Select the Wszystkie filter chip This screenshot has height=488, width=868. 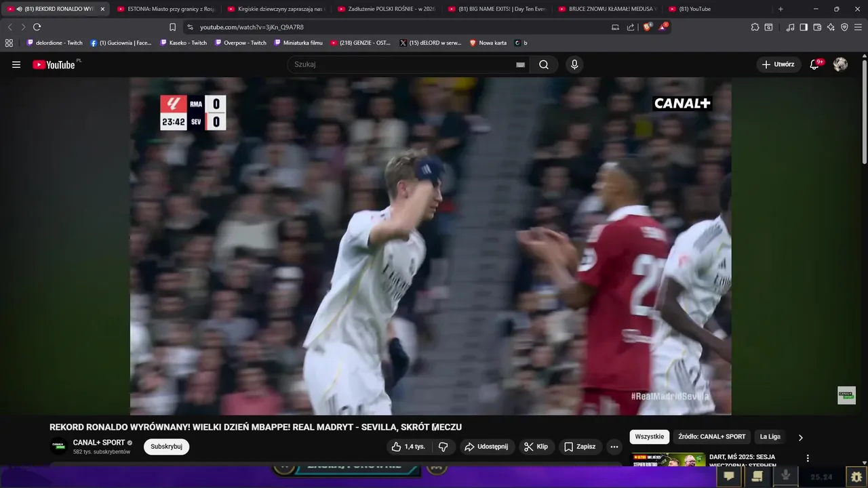tap(650, 437)
